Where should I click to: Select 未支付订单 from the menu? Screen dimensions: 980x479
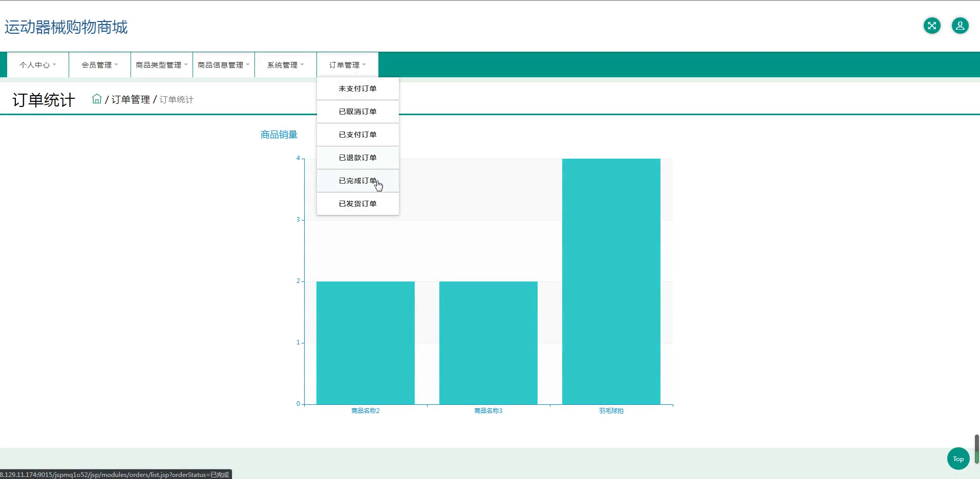point(358,89)
